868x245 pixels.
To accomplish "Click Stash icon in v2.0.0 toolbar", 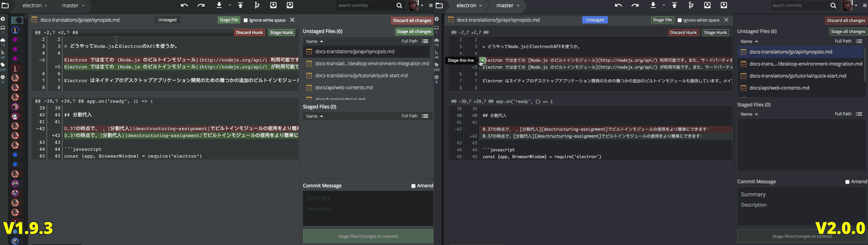I will (707, 5).
